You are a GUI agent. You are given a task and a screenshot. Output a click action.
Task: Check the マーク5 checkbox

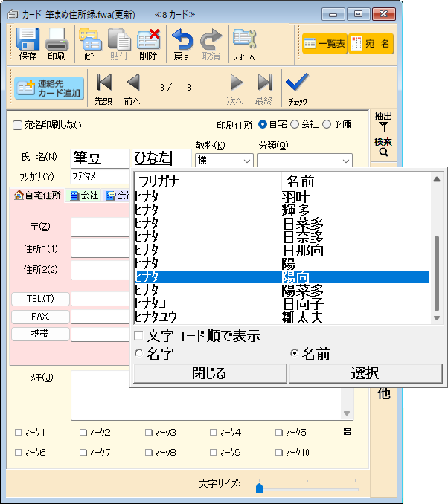pyautogui.click(x=279, y=433)
